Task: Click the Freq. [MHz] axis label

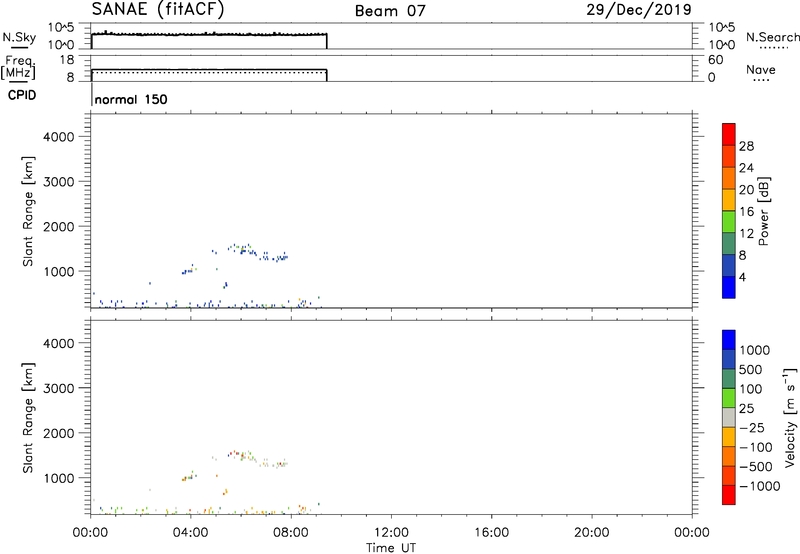Action: click(18, 68)
